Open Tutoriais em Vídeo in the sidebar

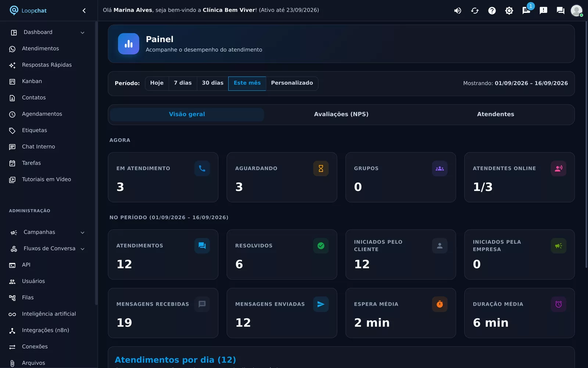coord(48,180)
